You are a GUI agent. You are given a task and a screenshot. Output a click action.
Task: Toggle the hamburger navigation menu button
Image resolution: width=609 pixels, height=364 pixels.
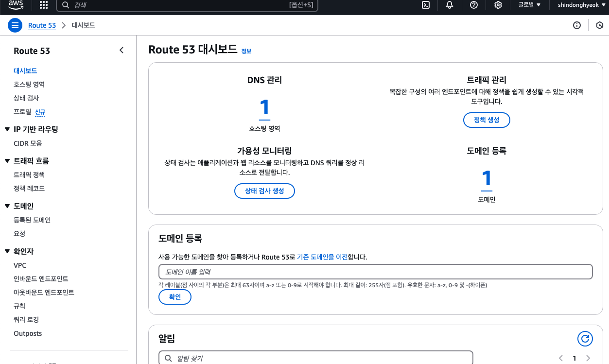[15, 25]
